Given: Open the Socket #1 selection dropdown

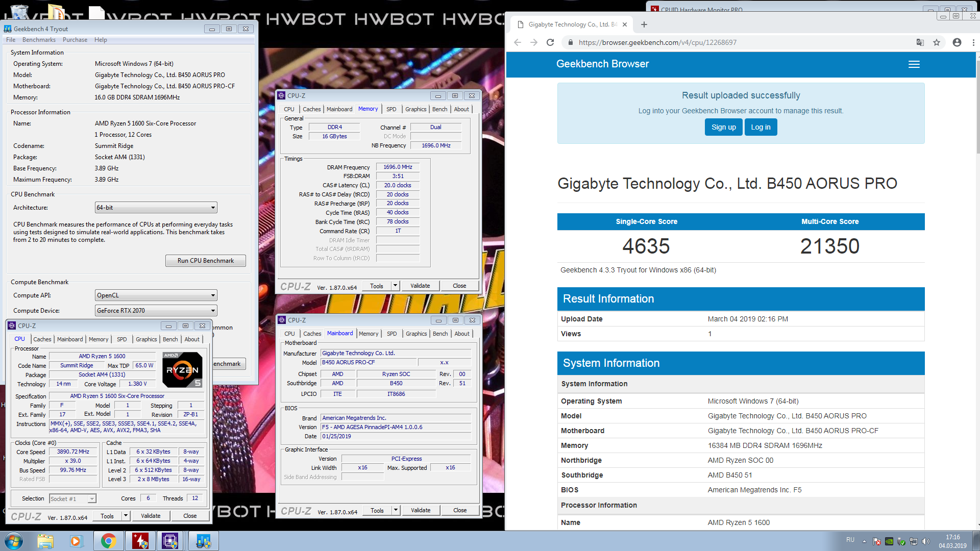Looking at the screenshot, I should [x=72, y=499].
